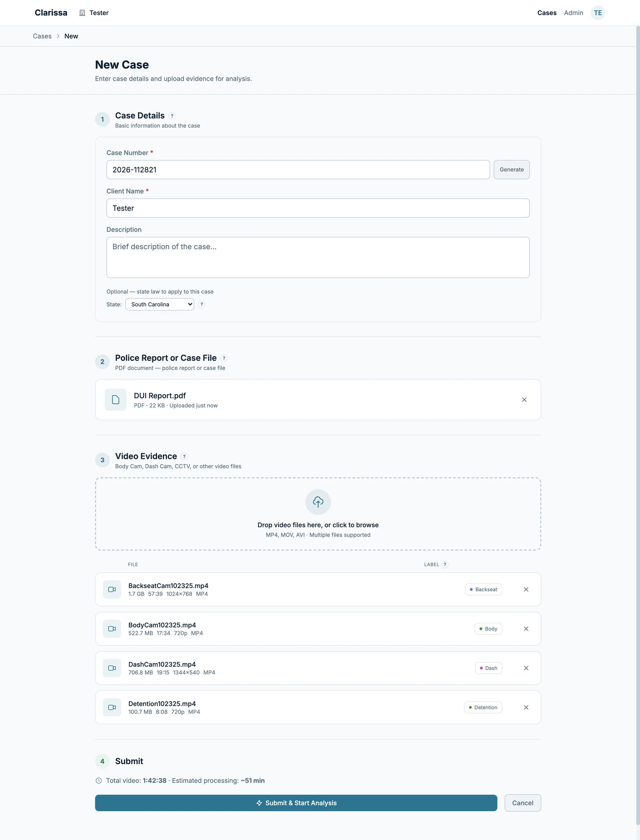Remove BodyCam102325.mp4 from the list
This screenshot has width=640, height=840.
coord(526,629)
